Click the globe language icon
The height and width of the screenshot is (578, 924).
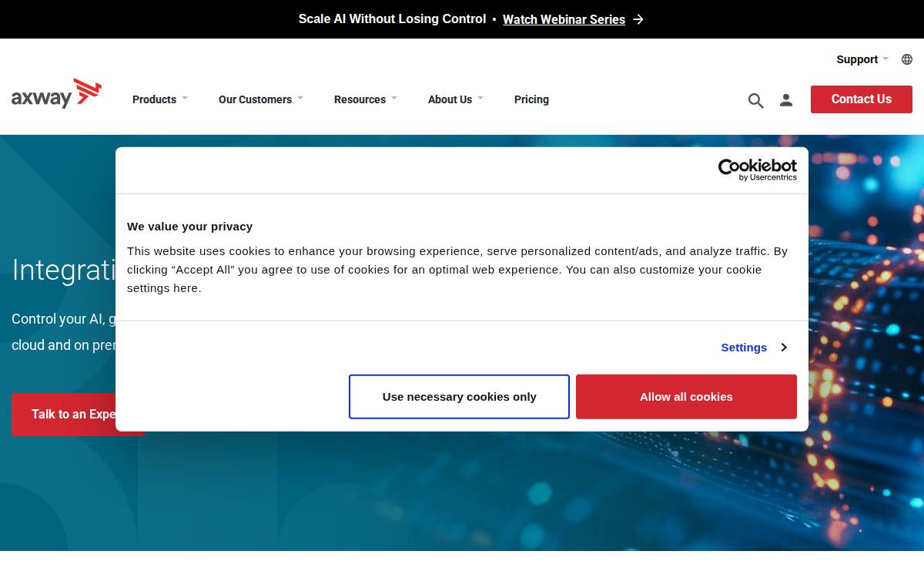[x=907, y=59]
